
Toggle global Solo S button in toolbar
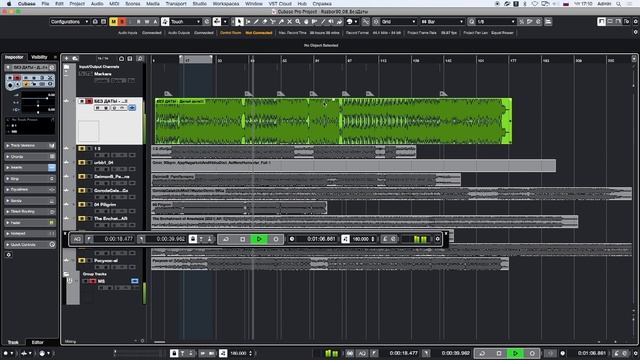pos(122,22)
